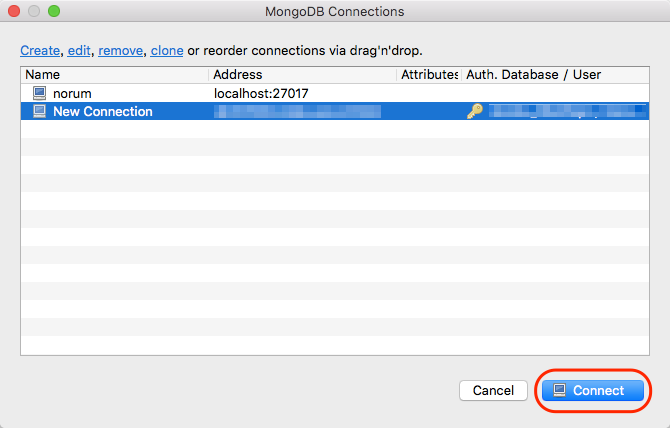Click the green zoom window button
670x428 pixels.
pos(54,11)
